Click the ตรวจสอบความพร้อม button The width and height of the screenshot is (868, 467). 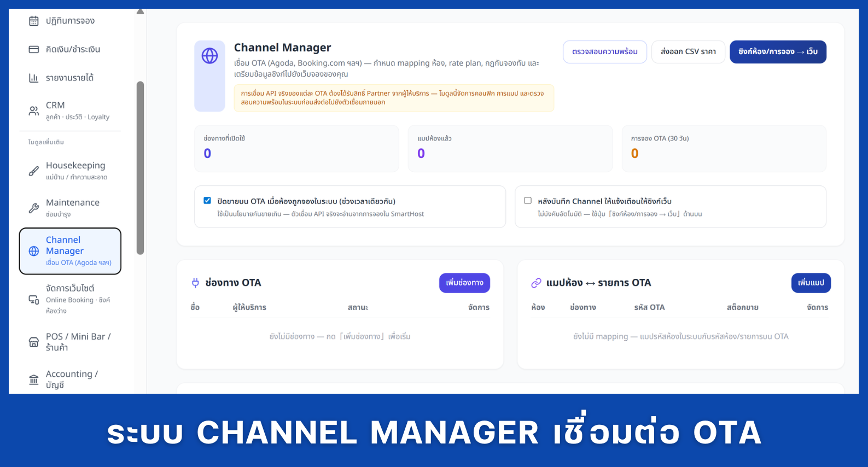(604, 52)
